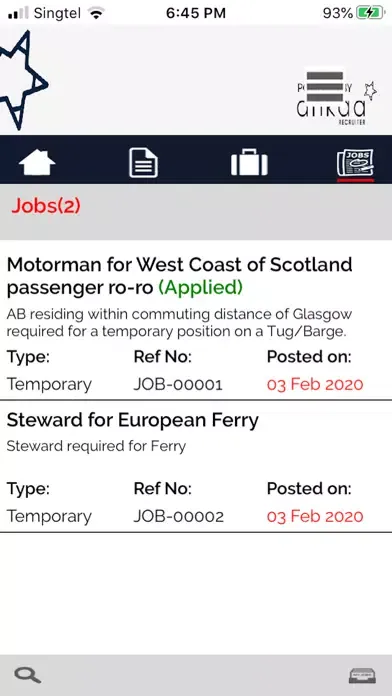Select reference JOB-00002
The width and height of the screenshot is (392, 696).
pyautogui.click(x=178, y=516)
